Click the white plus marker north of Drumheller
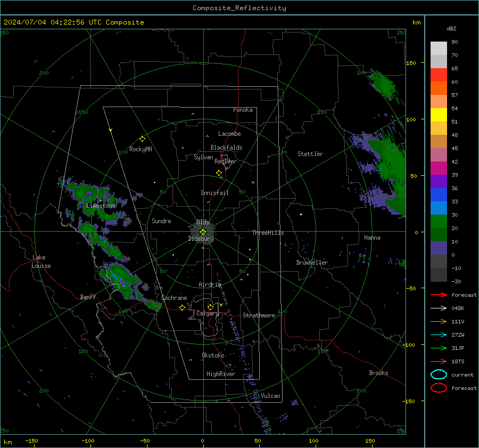Viewport: 479px width, 448px height. click(301, 214)
